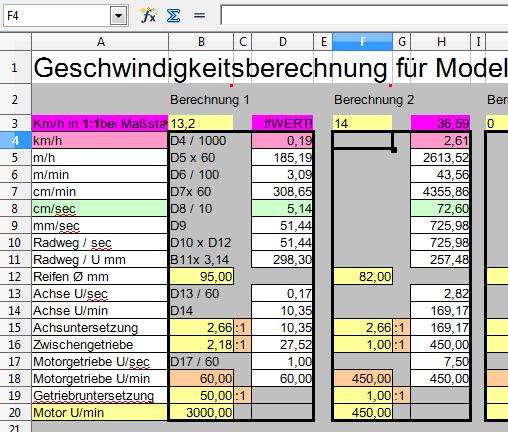Click into the formula input line
This screenshot has width=508, height=432.
[364, 15]
